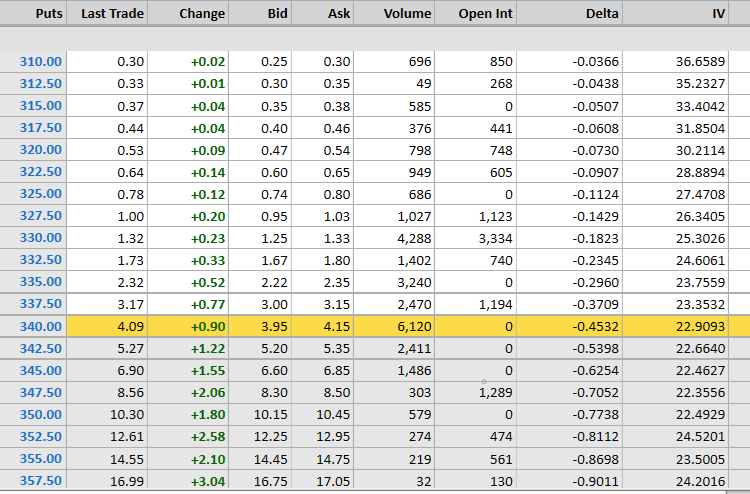This screenshot has height=494, width=750.
Task: Sort by the Change column header
Action: (202, 13)
